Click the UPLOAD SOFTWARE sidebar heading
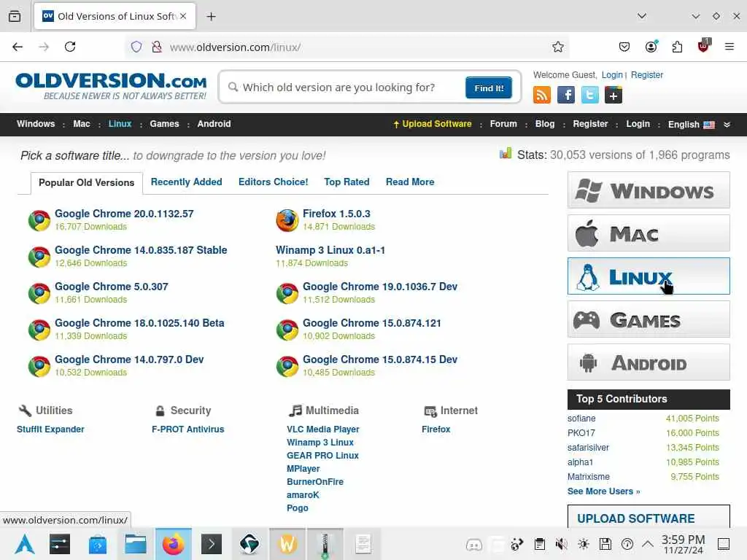The width and height of the screenshot is (747, 560). 635,518
